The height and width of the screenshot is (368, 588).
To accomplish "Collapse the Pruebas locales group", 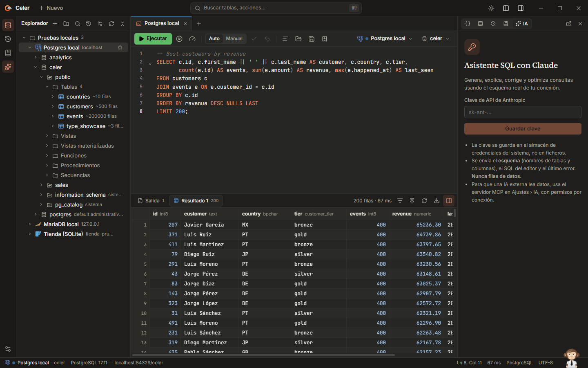I will click(x=24, y=38).
